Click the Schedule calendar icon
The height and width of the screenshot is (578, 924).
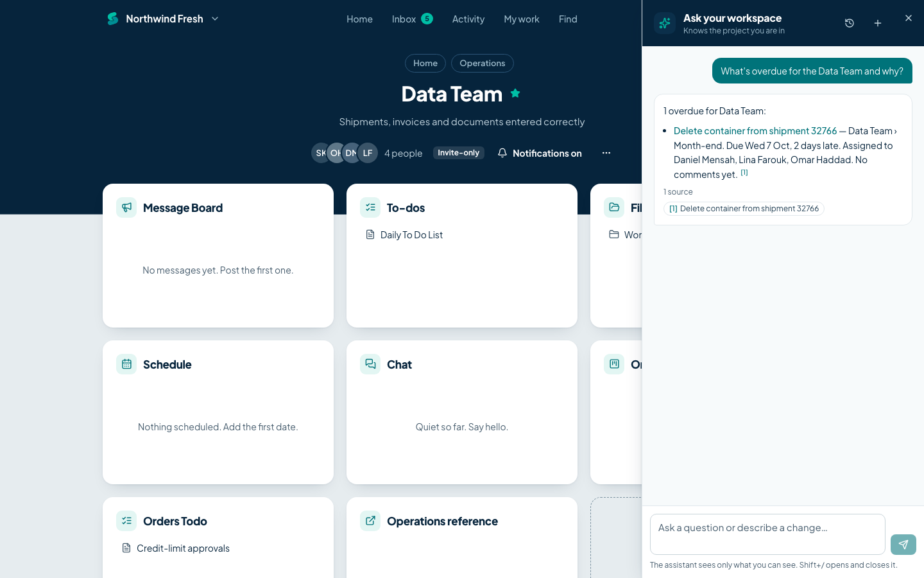126,364
